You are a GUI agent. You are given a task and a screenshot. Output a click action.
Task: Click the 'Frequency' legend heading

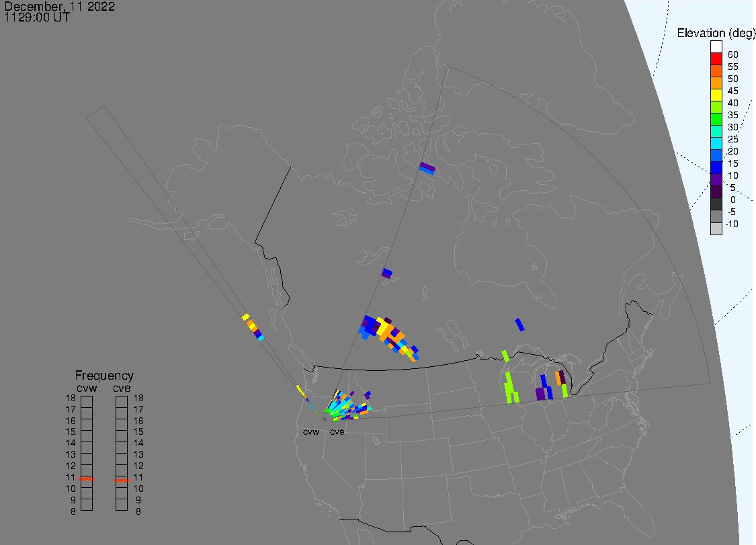104,376
